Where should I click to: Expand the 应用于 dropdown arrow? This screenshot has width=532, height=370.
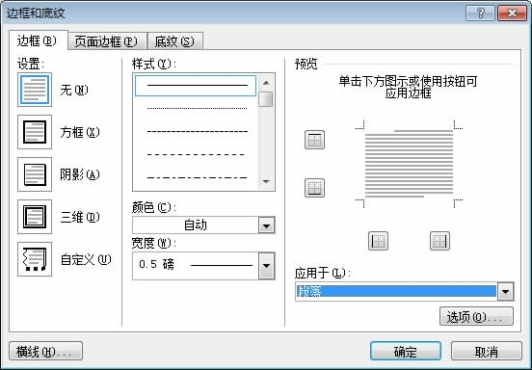[x=506, y=291]
